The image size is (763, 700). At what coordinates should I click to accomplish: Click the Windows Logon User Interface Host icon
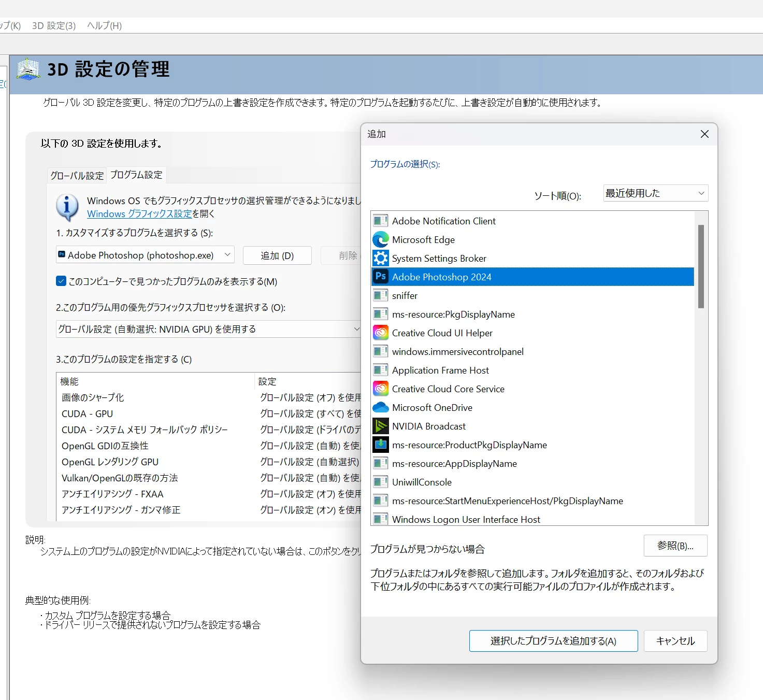pos(381,519)
